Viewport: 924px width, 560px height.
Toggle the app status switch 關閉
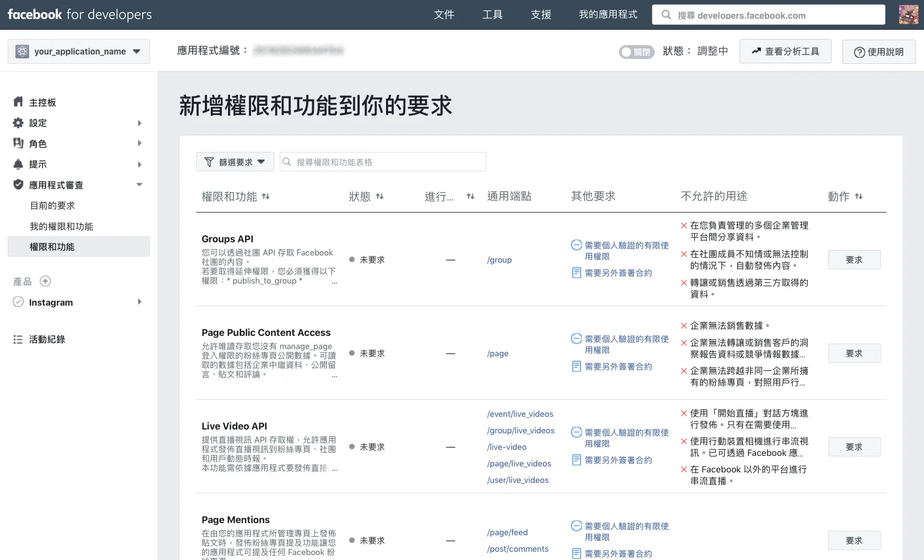pos(637,52)
